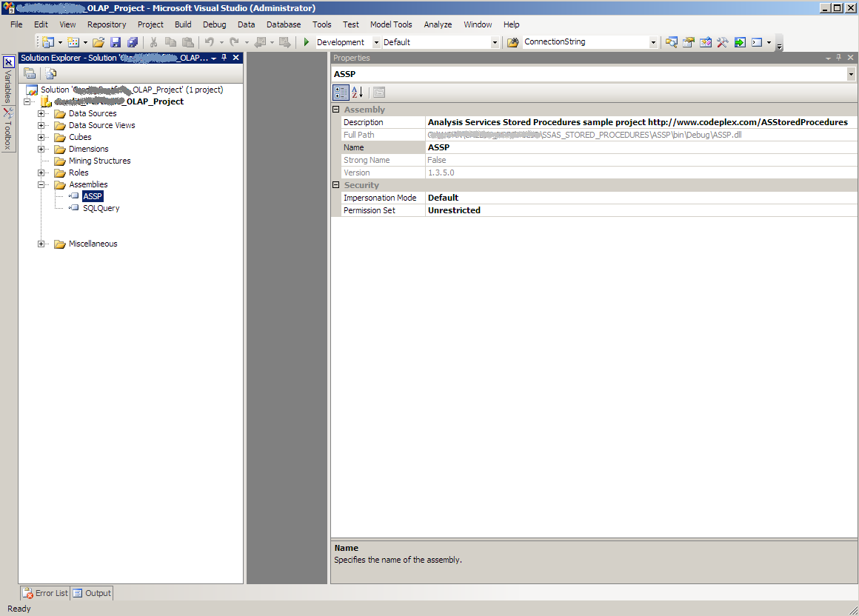Screen dimensions: 859x616
Task: Click the Property Pages icon in Properties
Action: point(379,93)
